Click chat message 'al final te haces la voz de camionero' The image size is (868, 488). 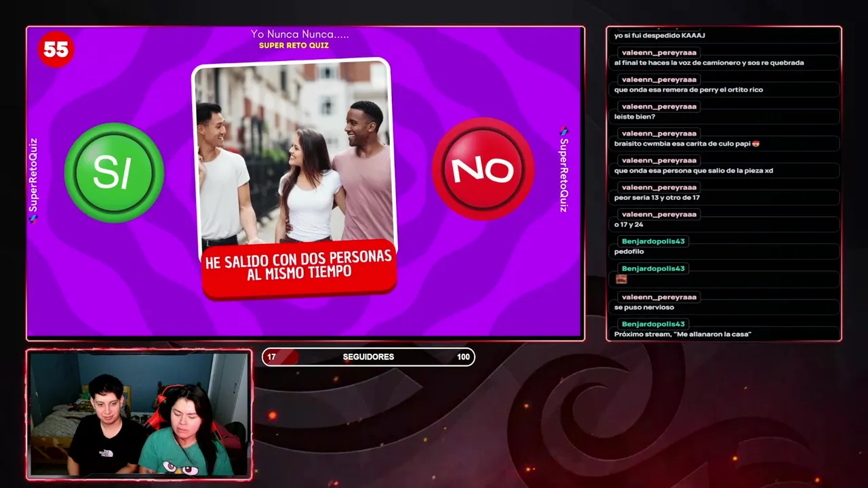(709, 62)
